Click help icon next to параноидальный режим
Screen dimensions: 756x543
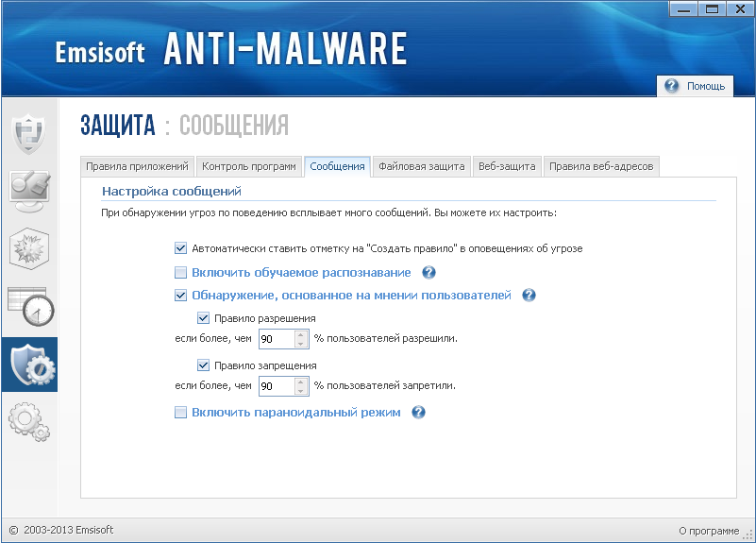coord(418,413)
